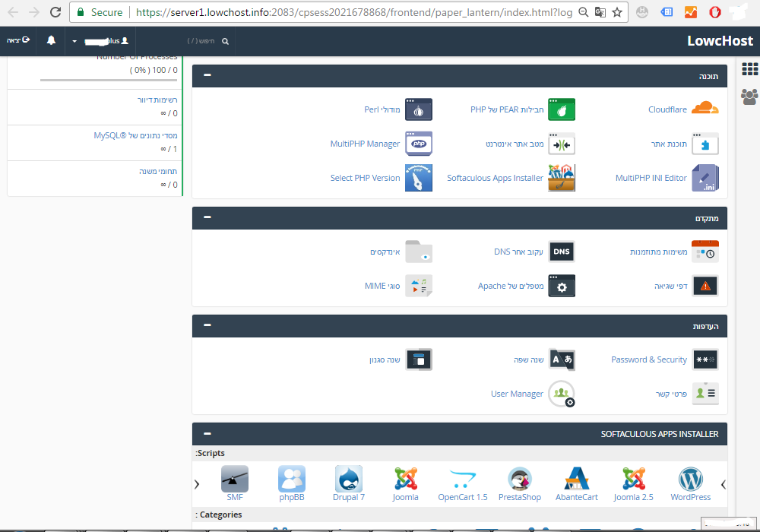Open the notifications bell icon
Viewport: 760px width, 532px height.
51,40
